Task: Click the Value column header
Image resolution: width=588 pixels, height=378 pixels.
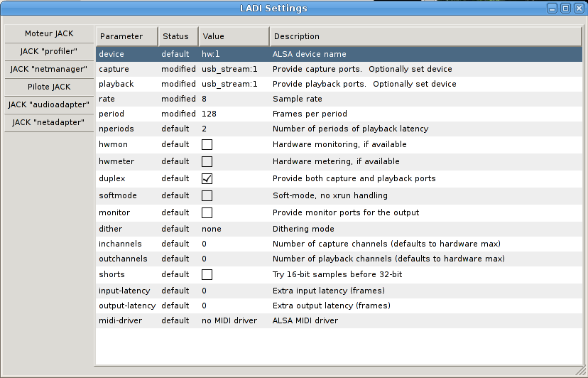Action: tap(234, 36)
